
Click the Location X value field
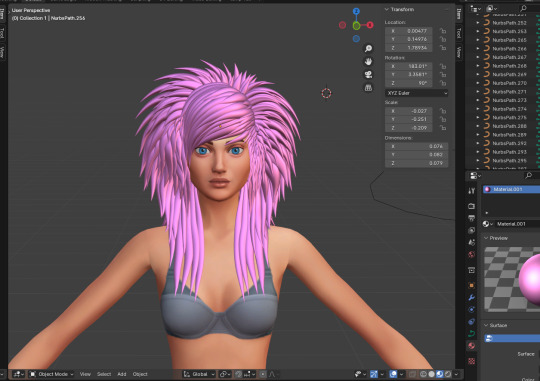pyautogui.click(x=408, y=31)
